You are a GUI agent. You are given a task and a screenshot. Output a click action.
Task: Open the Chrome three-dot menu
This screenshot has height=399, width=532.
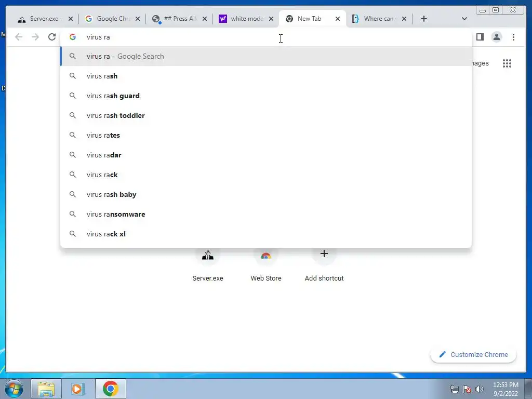(513, 37)
